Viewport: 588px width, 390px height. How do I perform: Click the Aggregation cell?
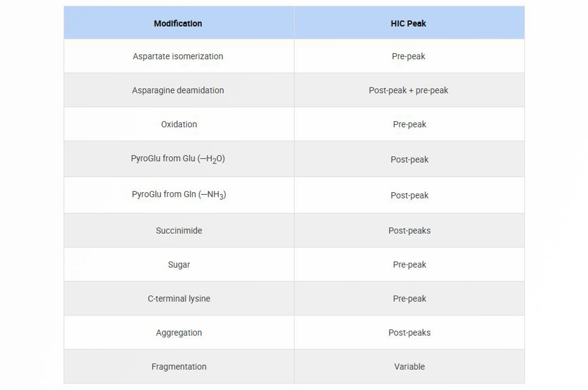click(179, 333)
